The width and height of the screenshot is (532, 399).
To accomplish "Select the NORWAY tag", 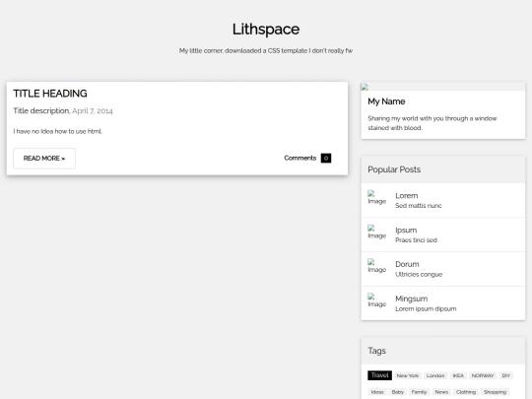I will [x=483, y=375].
